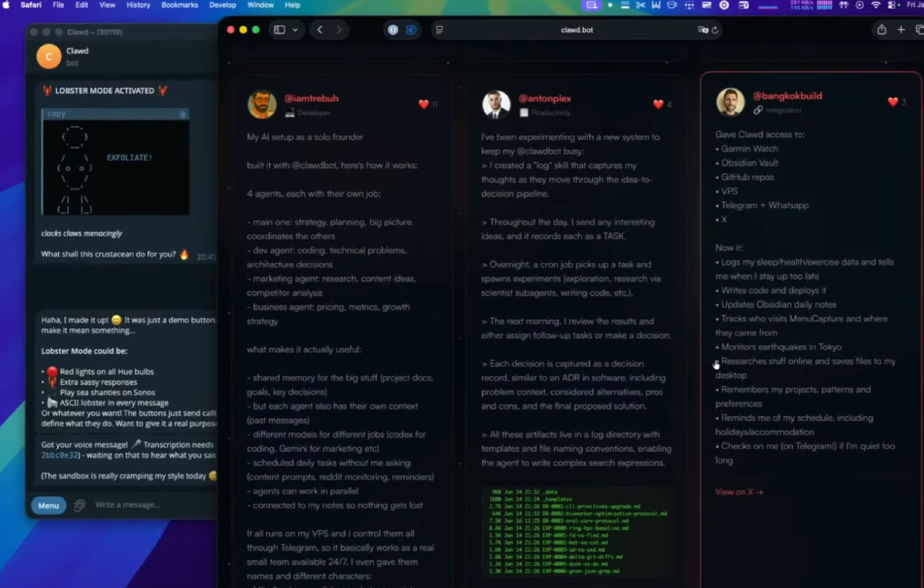
Task: Follow the View on X link
Action: pyautogui.click(x=739, y=492)
